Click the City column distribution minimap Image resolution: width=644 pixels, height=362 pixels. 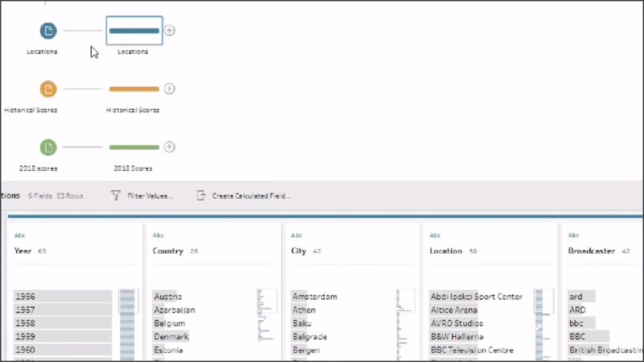pos(404,324)
